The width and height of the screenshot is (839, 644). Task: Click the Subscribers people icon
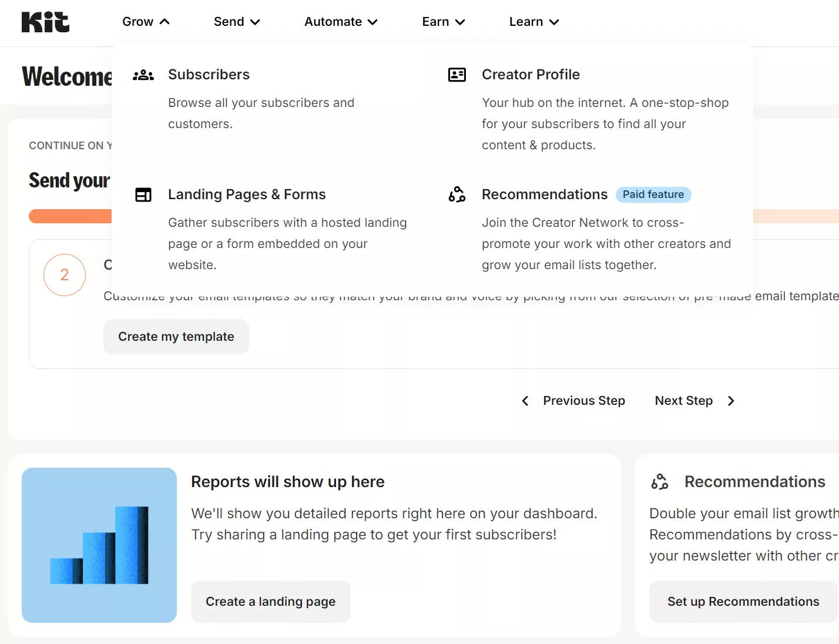tap(143, 75)
